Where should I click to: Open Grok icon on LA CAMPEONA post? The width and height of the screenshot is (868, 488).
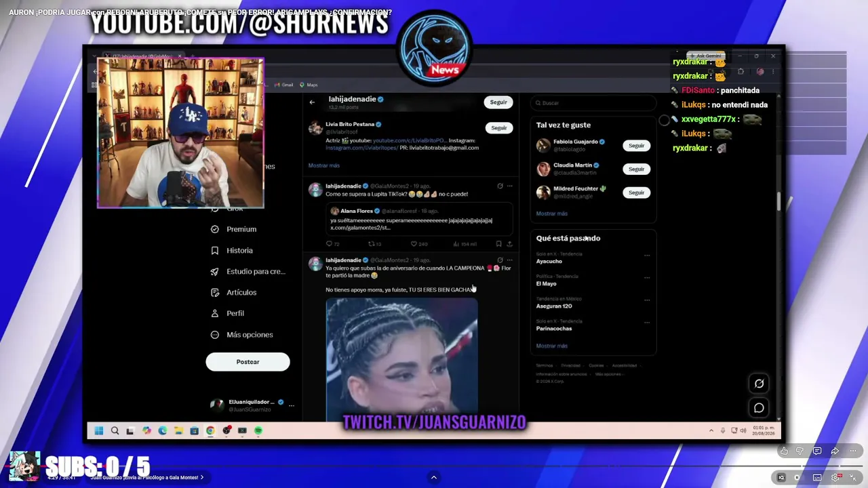tap(500, 260)
